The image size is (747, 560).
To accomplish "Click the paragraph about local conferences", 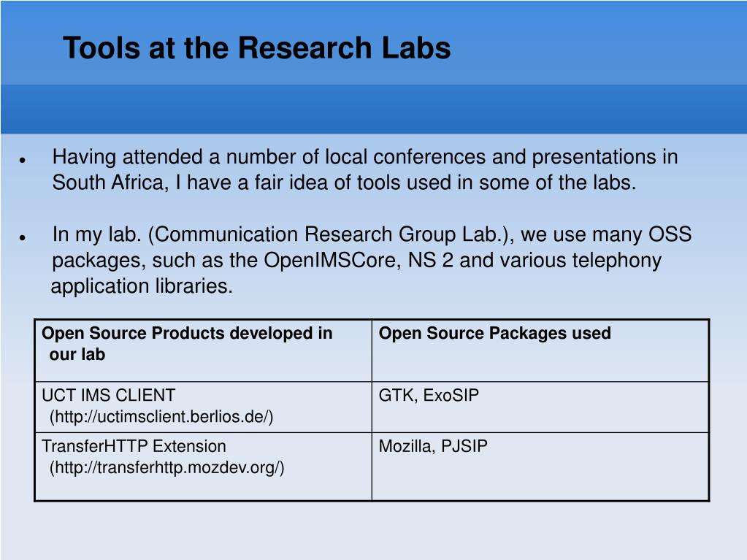I will tap(365, 169).
